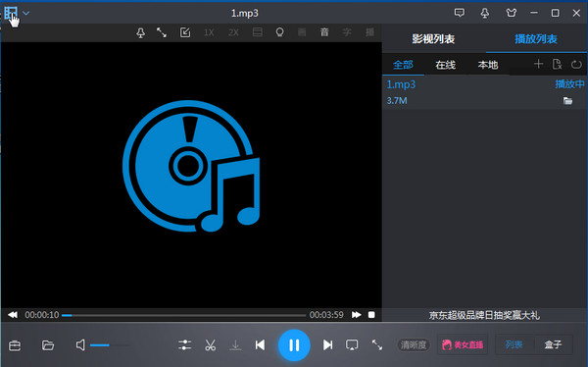The image size is (588, 367).
Task: Click the fullscreen arrows in video toolbar
Action: click(162, 32)
